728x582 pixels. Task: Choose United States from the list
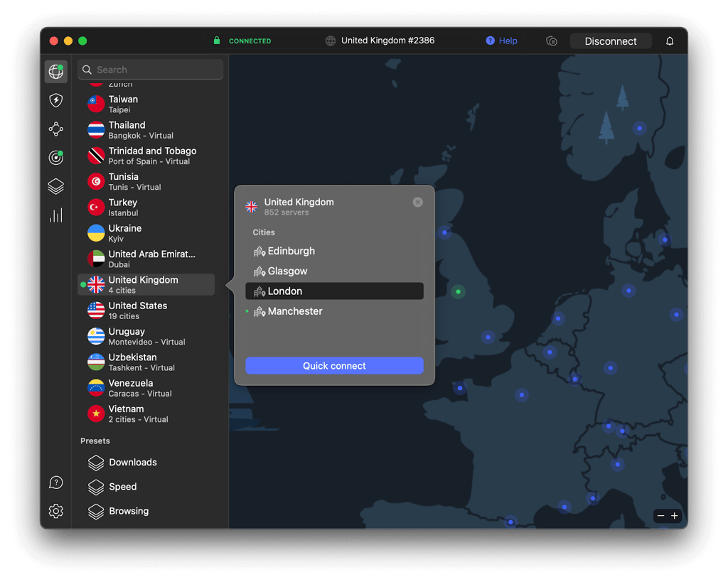[146, 311]
